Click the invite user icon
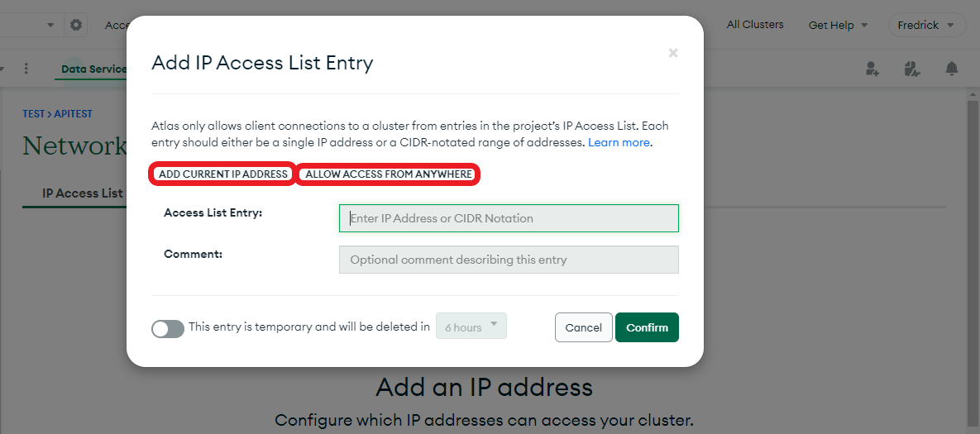Image resolution: width=980 pixels, height=434 pixels. click(872, 69)
